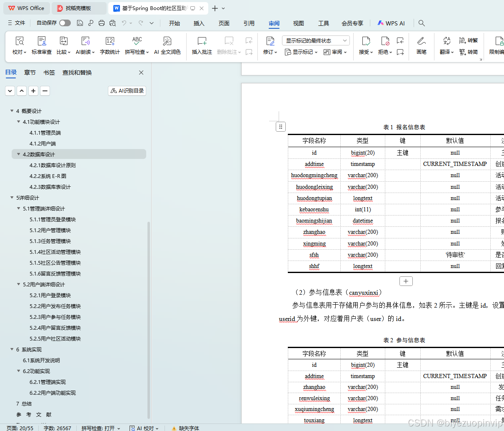Go to 5.1.4社区活动管理模块 heading
The image size is (504, 431).
coord(55,252)
